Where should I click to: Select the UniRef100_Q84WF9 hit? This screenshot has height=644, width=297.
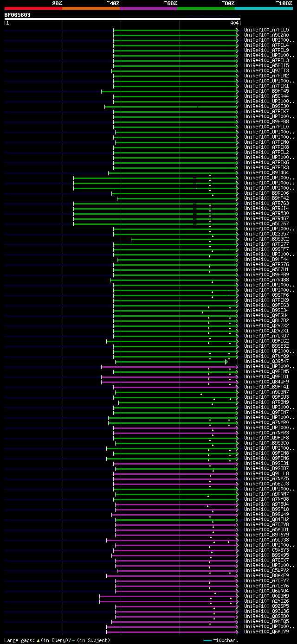coord(266,382)
